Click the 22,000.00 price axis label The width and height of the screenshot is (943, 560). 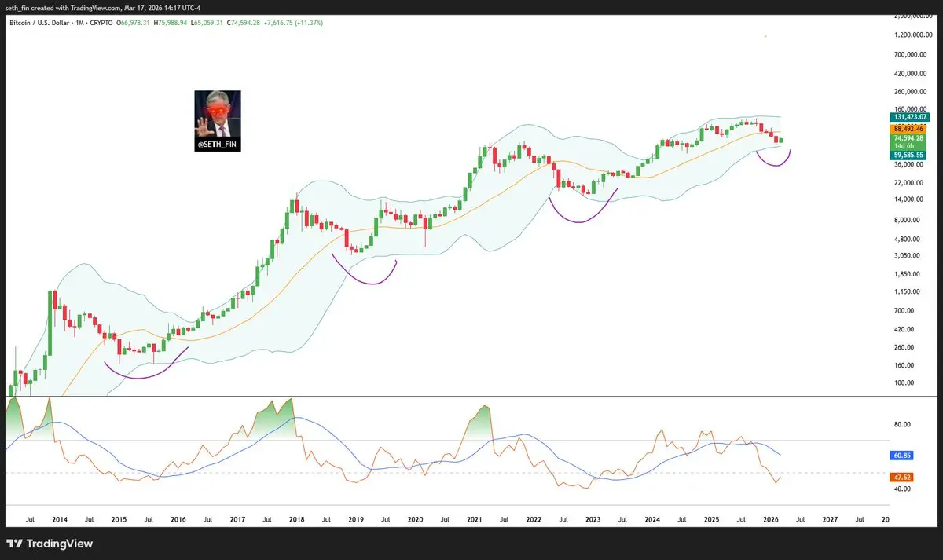click(908, 182)
